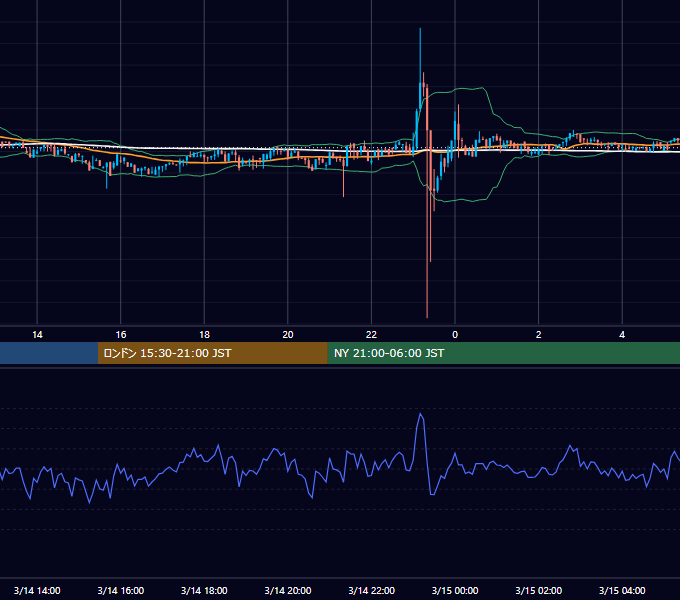Click the 3/14 20:00 time label
The image size is (680, 600).
pos(288,590)
